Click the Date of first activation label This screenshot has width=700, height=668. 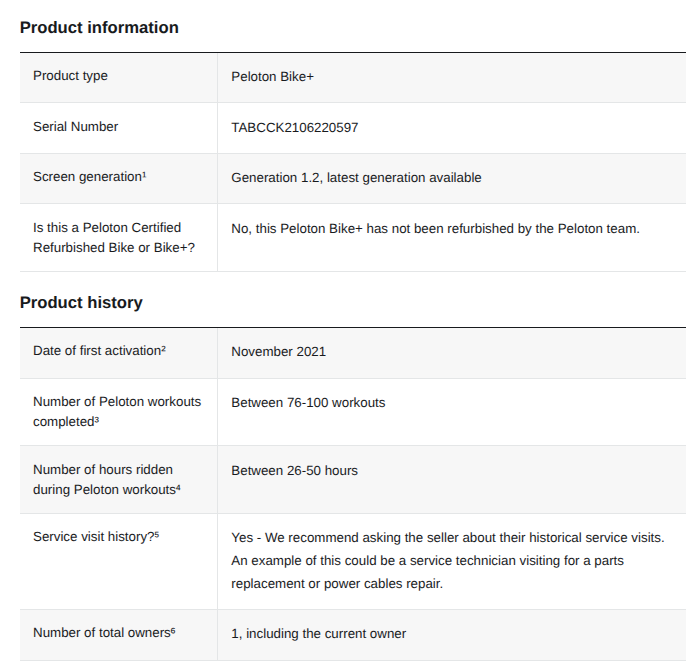click(100, 351)
